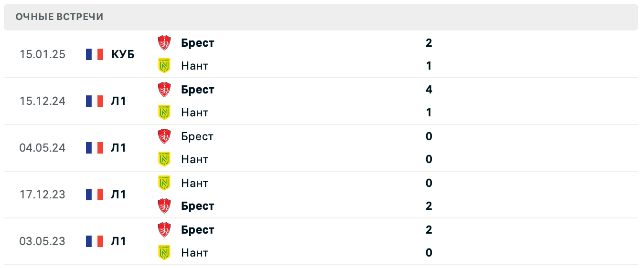Click Brest crest in 03.05.23 match

164,230
